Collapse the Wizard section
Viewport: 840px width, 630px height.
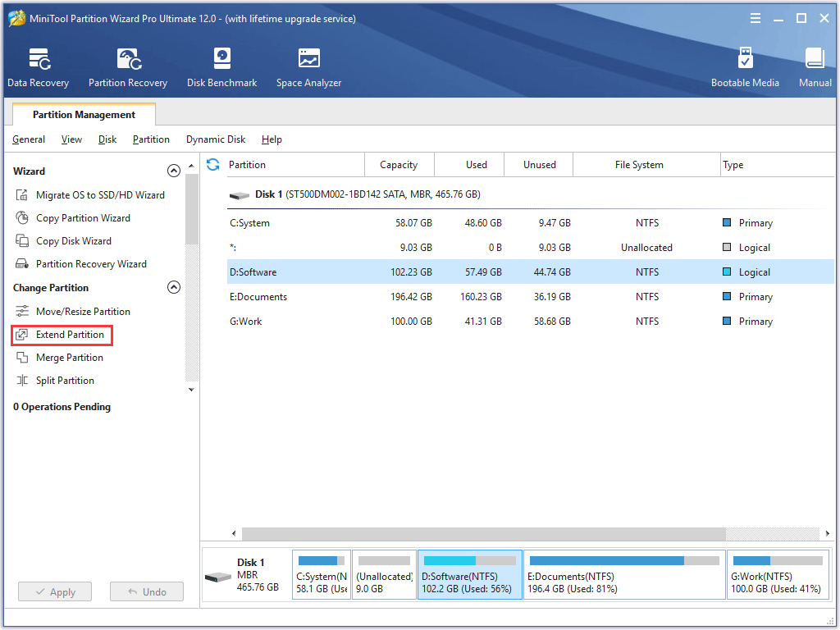(x=174, y=171)
